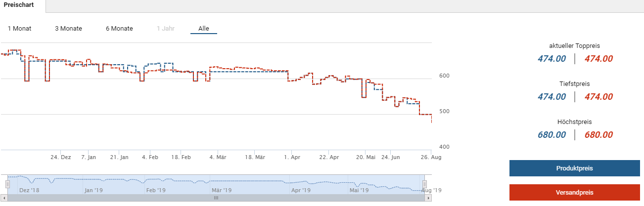The height and width of the screenshot is (206, 644).
Task: Show the 3 Monate range
Action: click(x=68, y=29)
